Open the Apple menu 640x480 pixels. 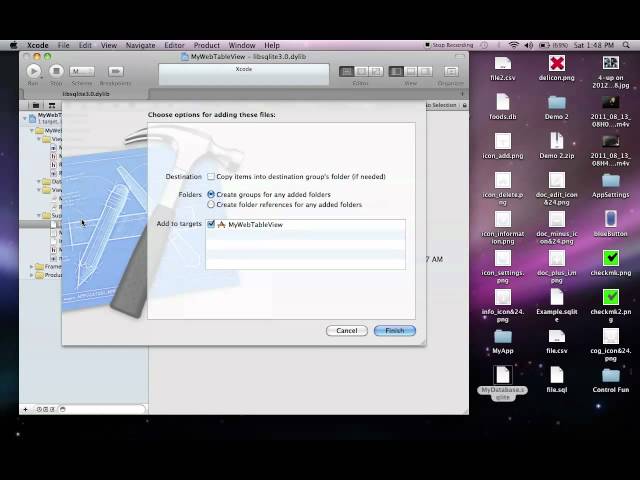pos(13,45)
